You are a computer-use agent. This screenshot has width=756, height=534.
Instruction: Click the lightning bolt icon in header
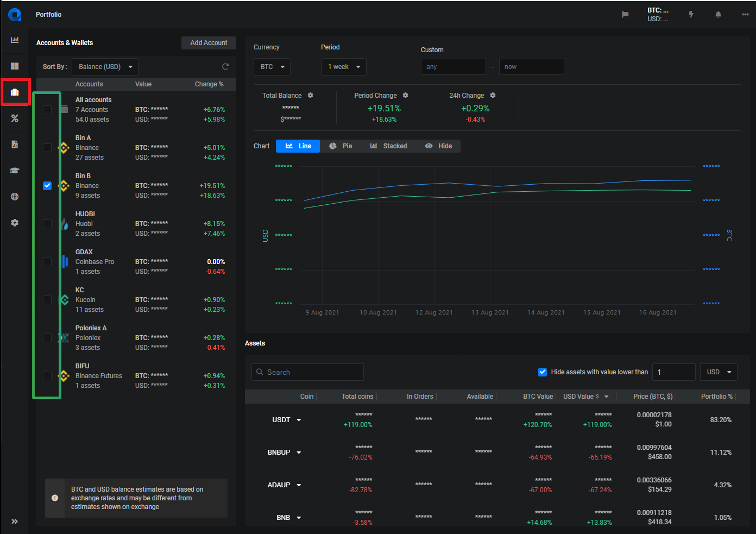(691, 15)
